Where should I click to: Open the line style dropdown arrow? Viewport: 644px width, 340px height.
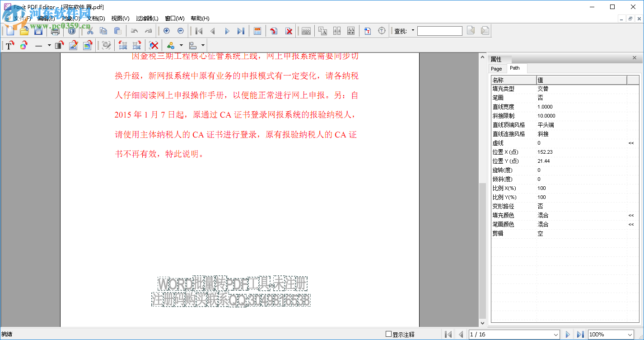(49, 45)
